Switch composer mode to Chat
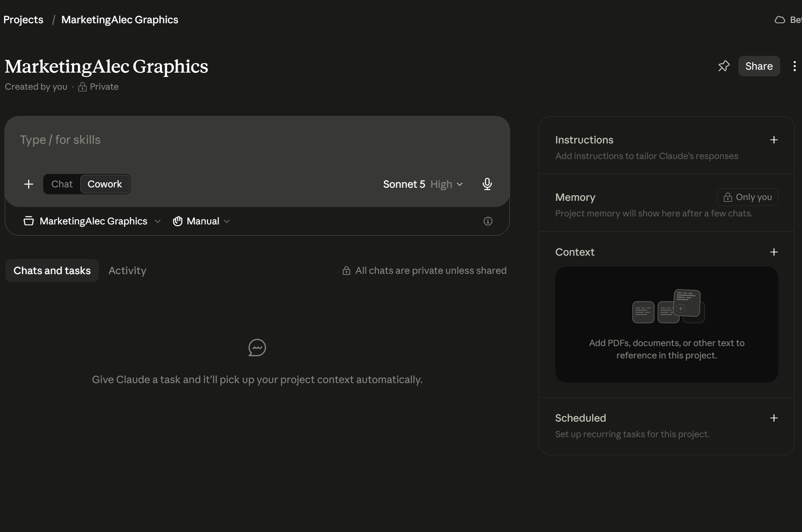The width and height of the screenshot is (802, 532). pos(62,184)
